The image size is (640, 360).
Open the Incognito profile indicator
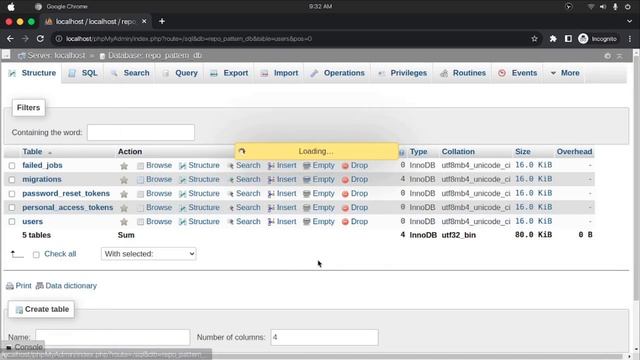coord(598,39)
